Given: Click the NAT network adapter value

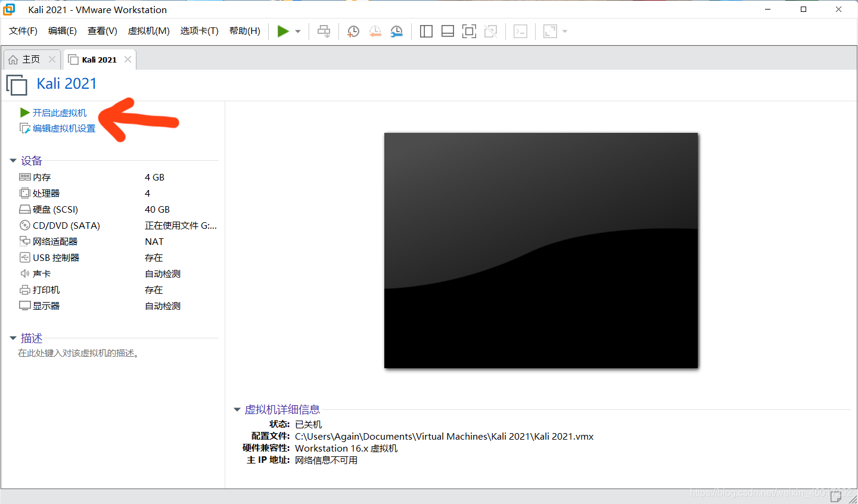Looking at the screenshot, I should coord(154,241).
